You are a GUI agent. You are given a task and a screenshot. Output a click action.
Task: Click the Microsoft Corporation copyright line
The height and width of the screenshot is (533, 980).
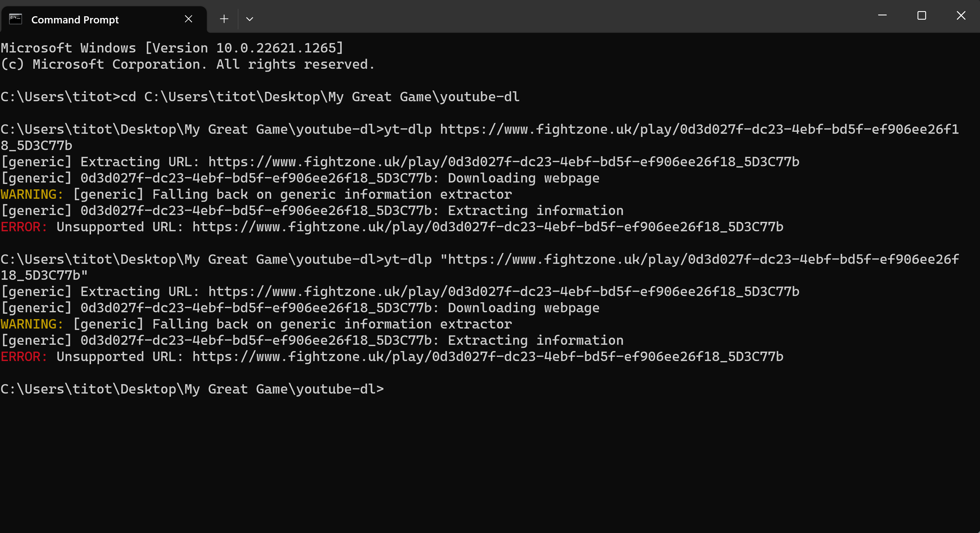188,65
